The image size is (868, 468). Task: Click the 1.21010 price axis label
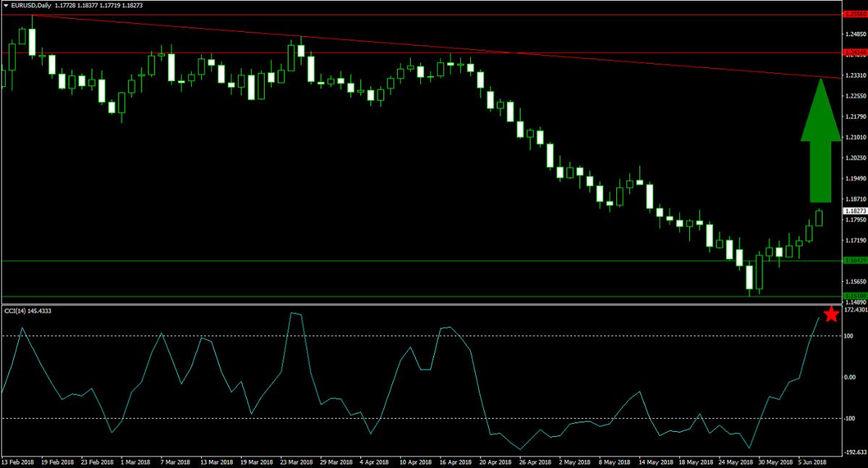(x=854, y=137)
